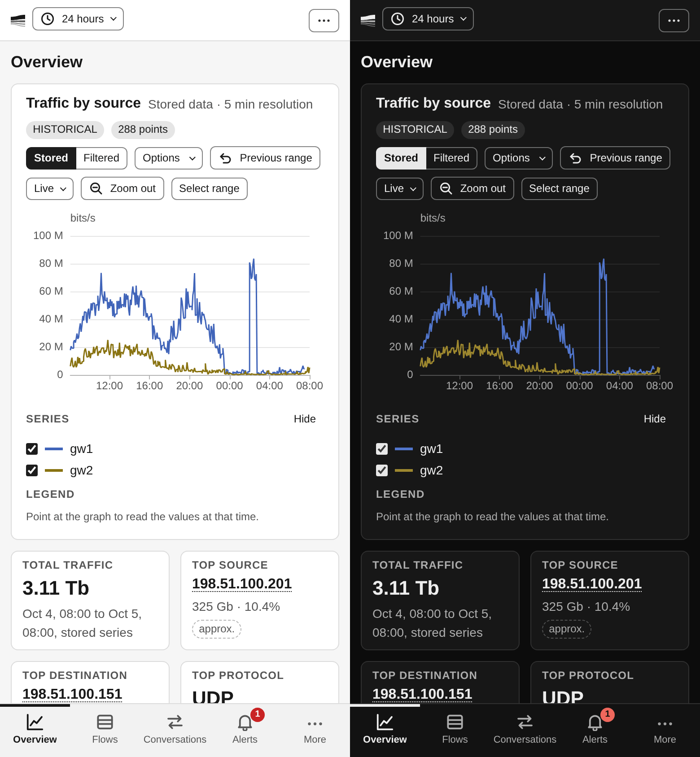Uncheck gw2 series checkbox in dark panel
This screenshot has width=700, height=757.
pos(382,470)
